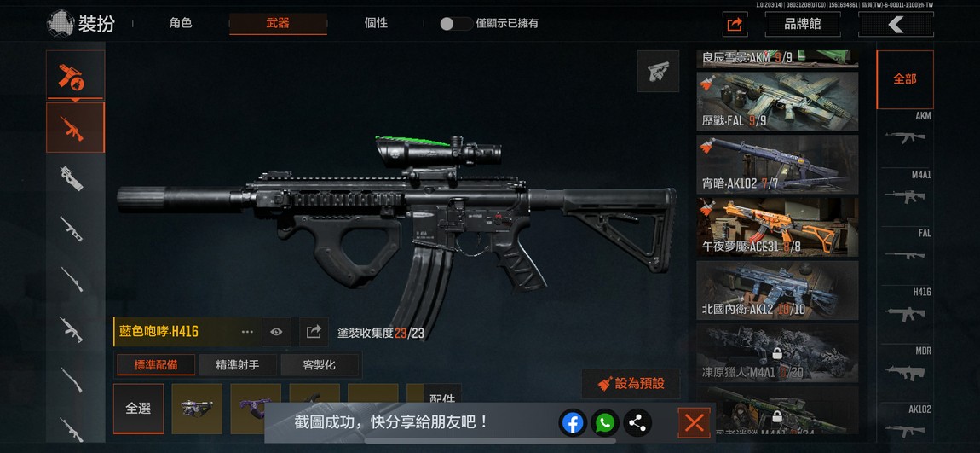Switch to the 角色 tab
Image resolution: width=980 pixels, height=453 pixels.
coord(181,23)
